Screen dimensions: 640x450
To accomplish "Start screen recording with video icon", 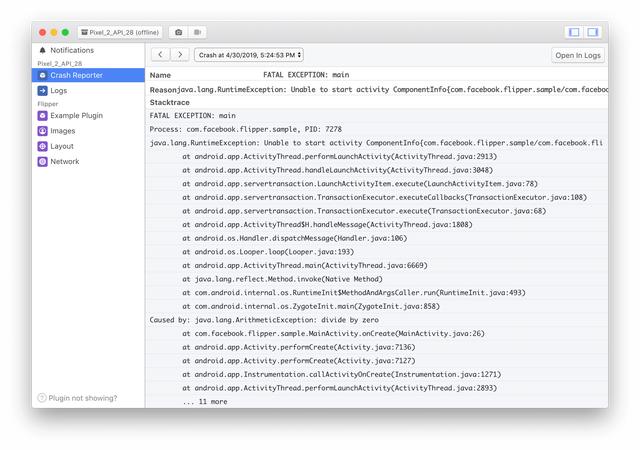I will tap(198, 32).
